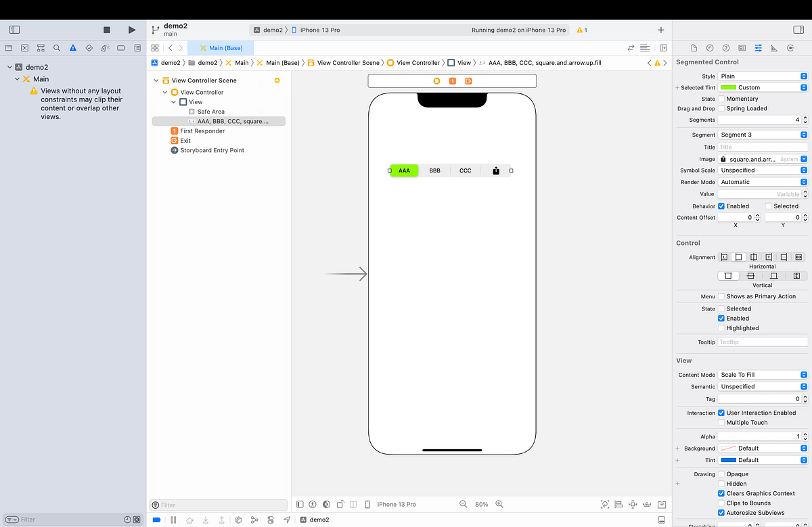This screenshot has width=812, height=527.
Task: Open the Size inspector
Action: 774,48
